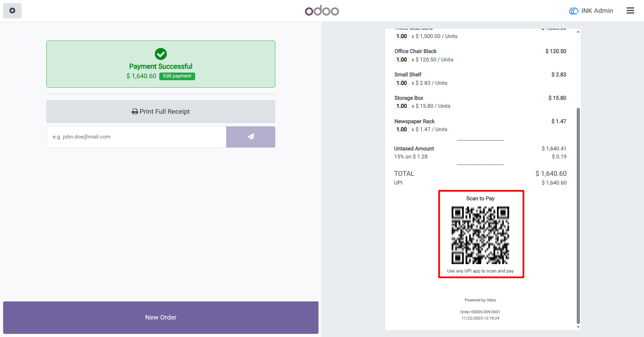Image resolution: width=644 pixels, height=337 pixels.
Task: Click the plus icon button at top left
Action: click(12, 11)
